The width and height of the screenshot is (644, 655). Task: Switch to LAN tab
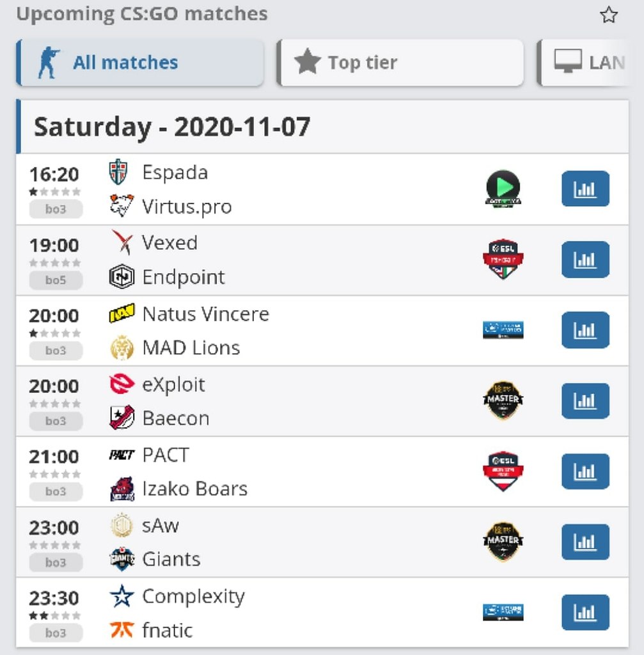point(583,63)
